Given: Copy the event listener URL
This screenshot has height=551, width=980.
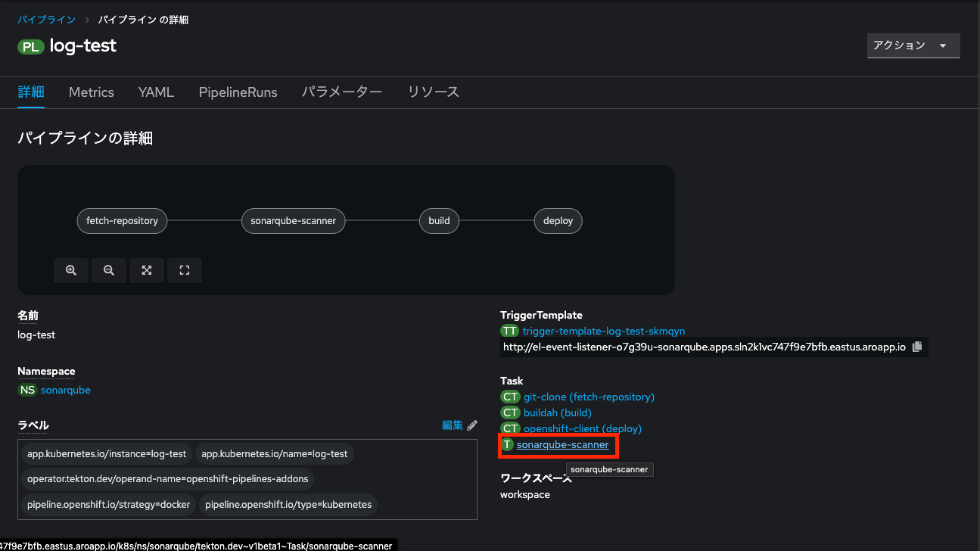Looking at the screenshot, I should coord(916,346).
